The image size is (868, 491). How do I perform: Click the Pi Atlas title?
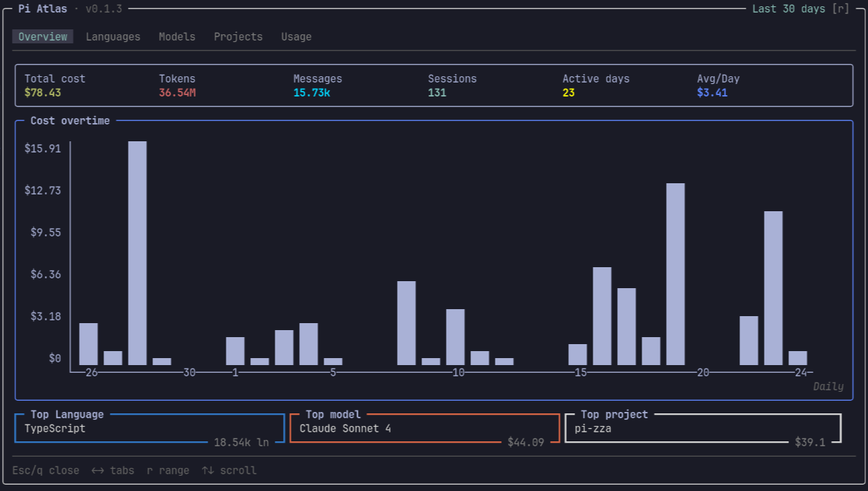pos(43,8)
